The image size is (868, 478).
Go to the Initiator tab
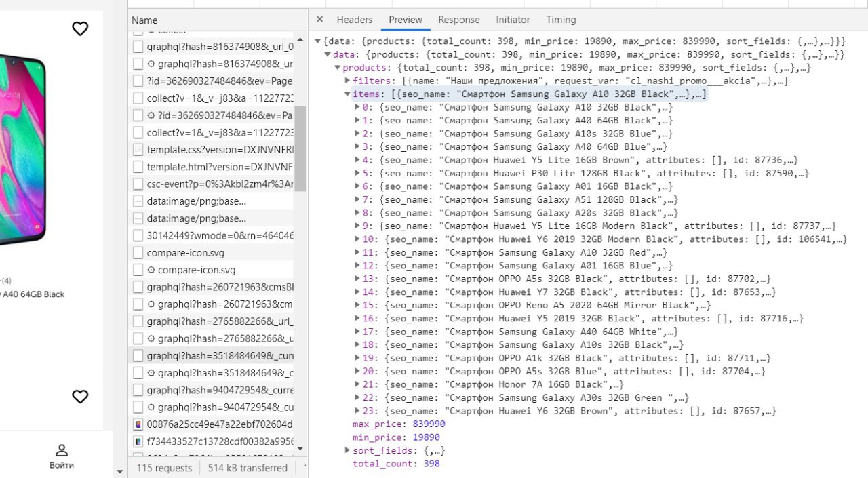(x=513, y=20)
